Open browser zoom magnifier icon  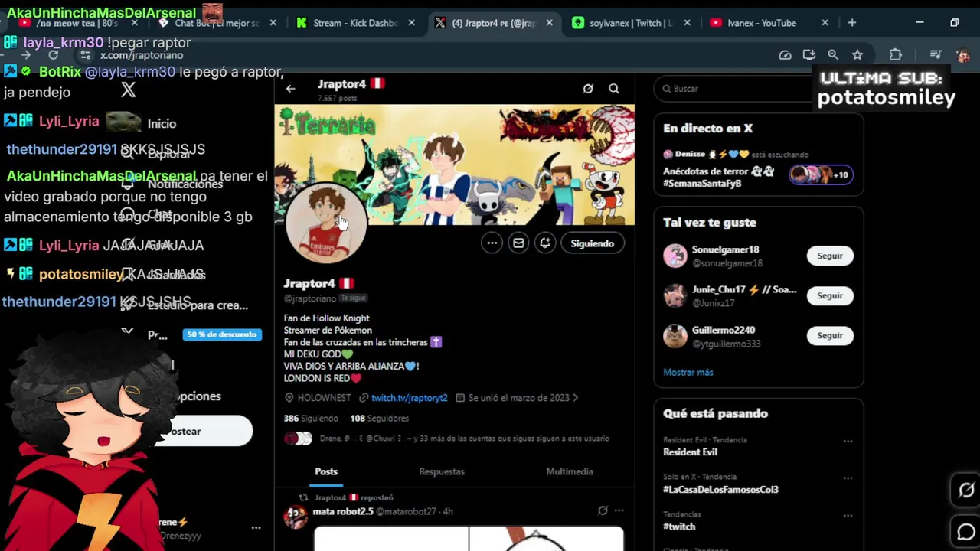[833, 55]
